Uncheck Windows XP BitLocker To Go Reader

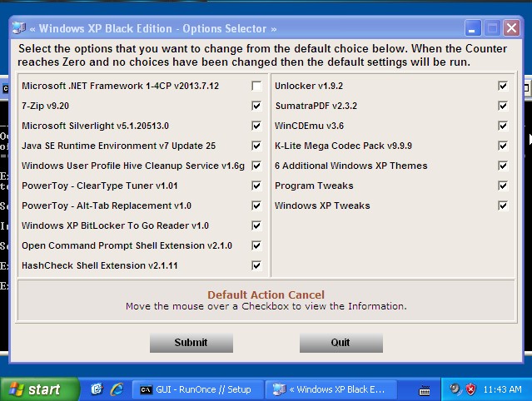[256, 225]
